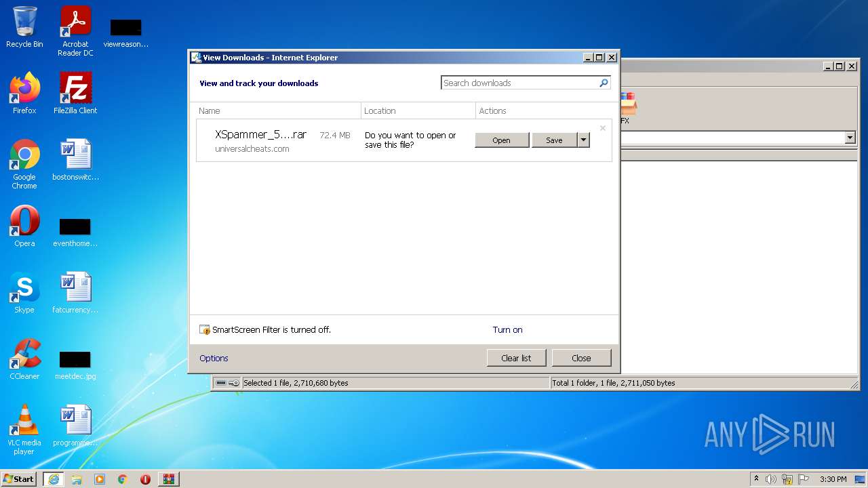Select the programmer Word document
The width and height of the screenshot is (868, 488).
[75, 426]
